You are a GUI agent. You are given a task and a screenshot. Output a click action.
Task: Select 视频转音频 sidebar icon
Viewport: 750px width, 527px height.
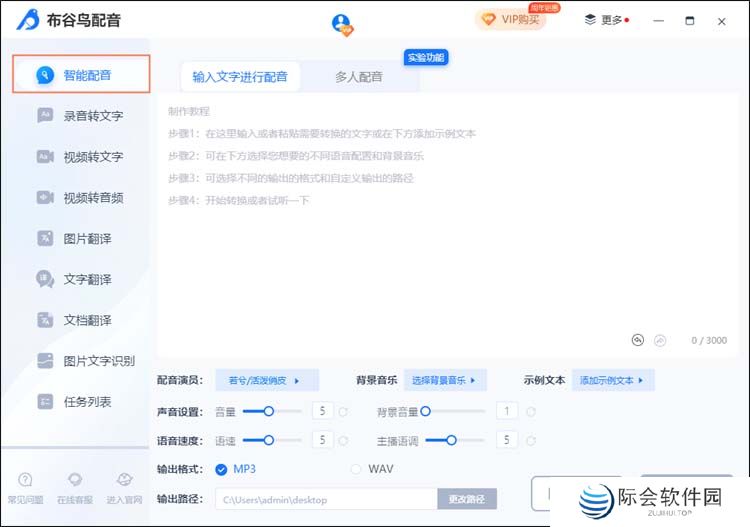click(x=45, y=198)
